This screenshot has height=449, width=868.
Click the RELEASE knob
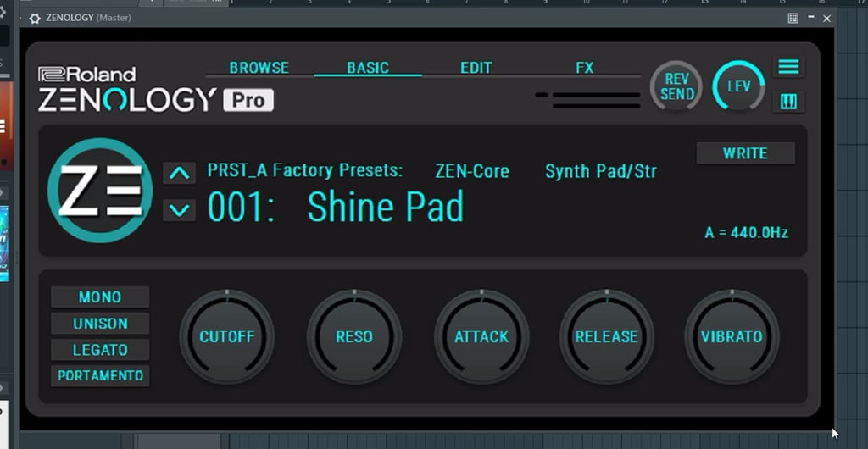pyautogui.click(x=607, y=337)
